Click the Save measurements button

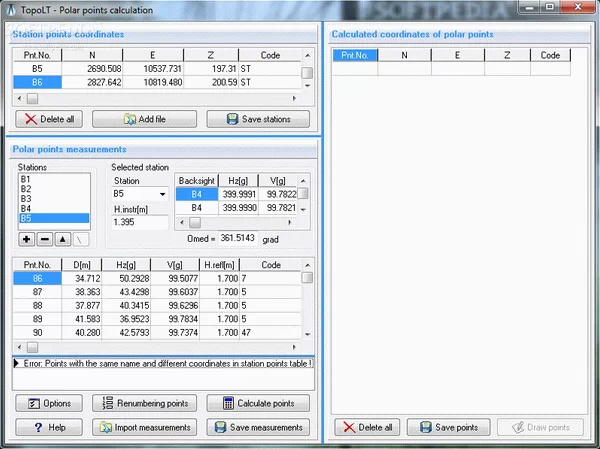(258, 427)
